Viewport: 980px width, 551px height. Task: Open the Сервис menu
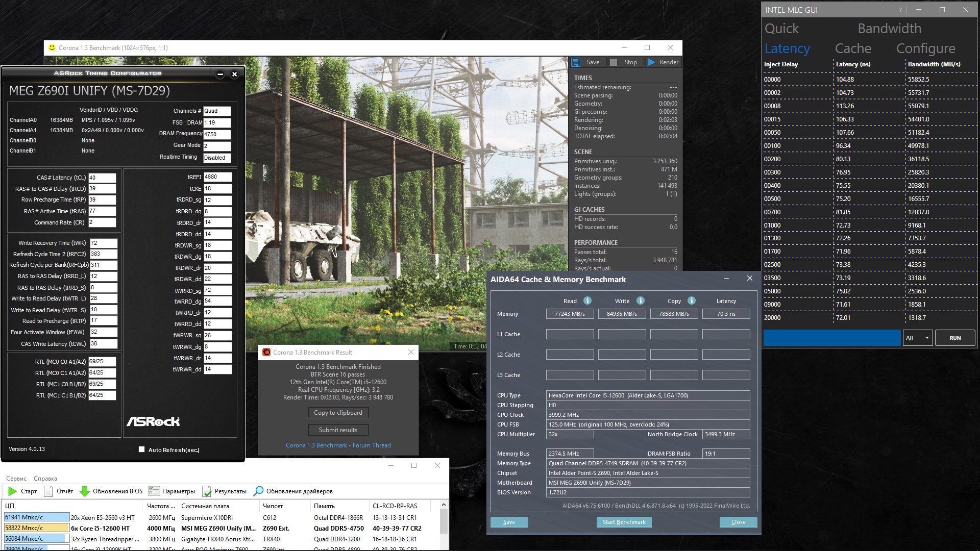pyautogui.click(x=16, y=479)
